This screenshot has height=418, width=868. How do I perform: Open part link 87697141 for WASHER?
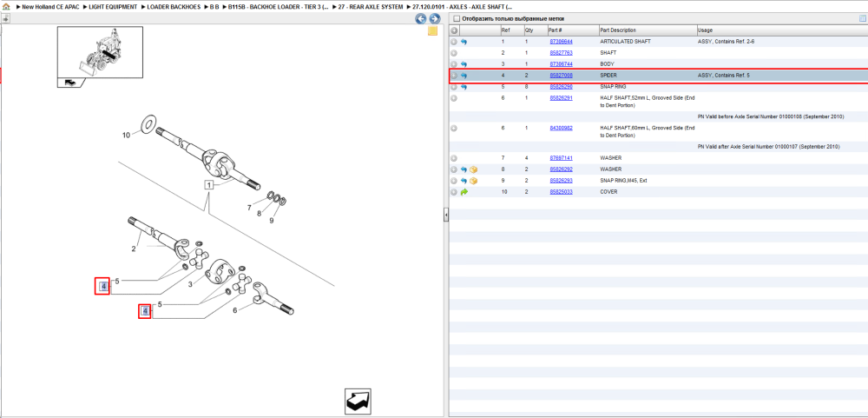click(x=561, y=158)
